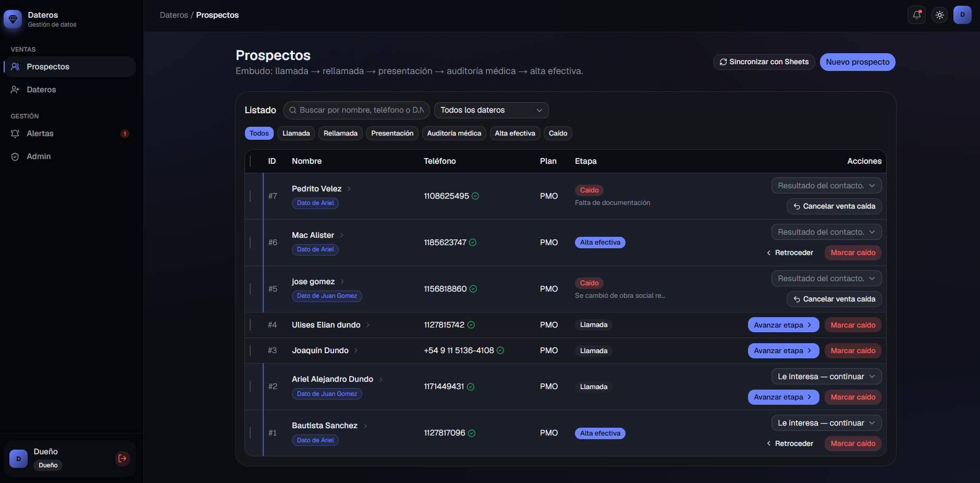This screenshot has width=980, height=483.
Task: Select the Todos filter tab
Action: click(259, 134)
